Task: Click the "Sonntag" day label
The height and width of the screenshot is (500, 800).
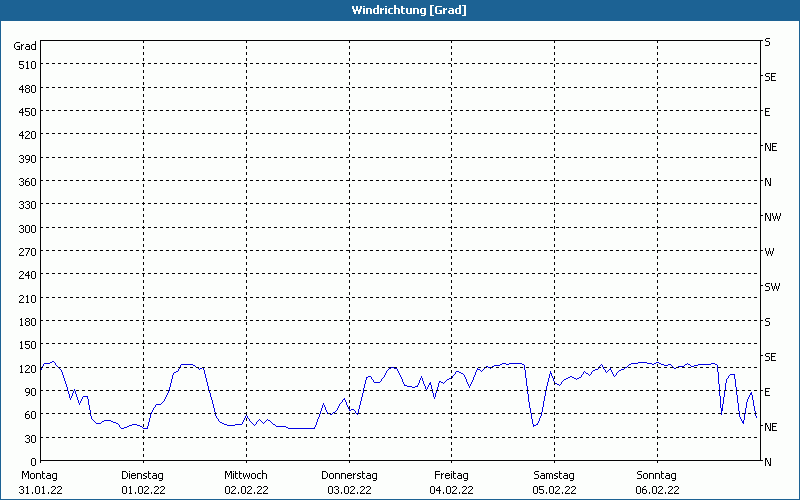Action: (x=656, y=475)
